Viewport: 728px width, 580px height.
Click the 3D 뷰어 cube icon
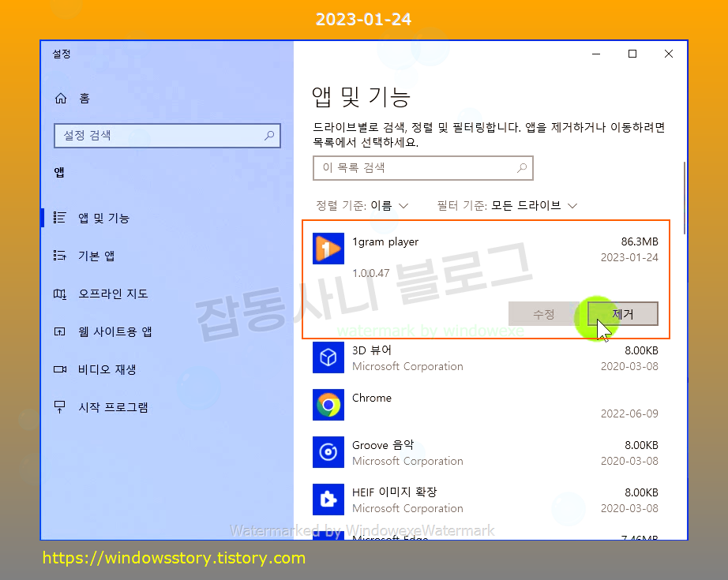coord(328,357)
